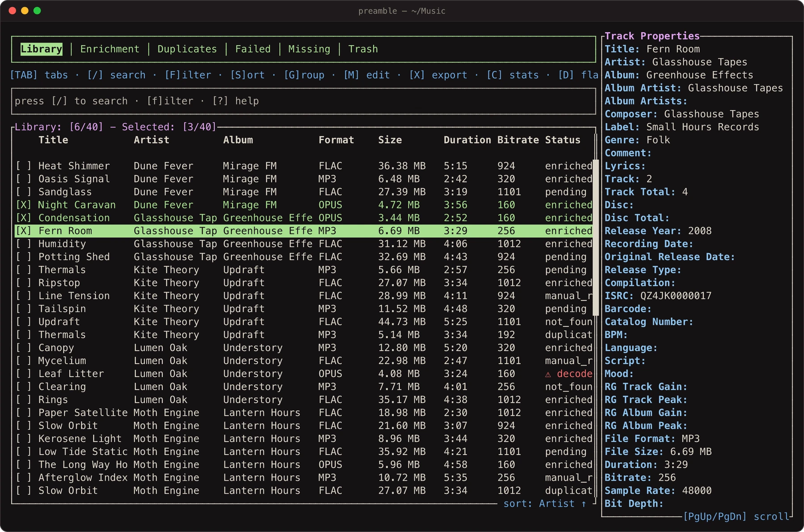Click Paper Satellite track title
Viewport: 804px width, 532px height.
(x=83, y=413)
